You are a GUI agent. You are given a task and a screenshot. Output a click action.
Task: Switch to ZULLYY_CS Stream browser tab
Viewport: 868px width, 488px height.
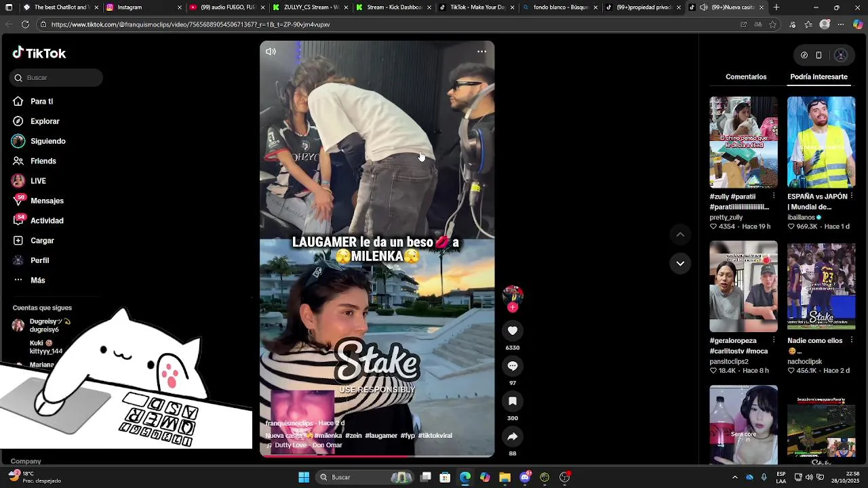(x=311, y=7)
